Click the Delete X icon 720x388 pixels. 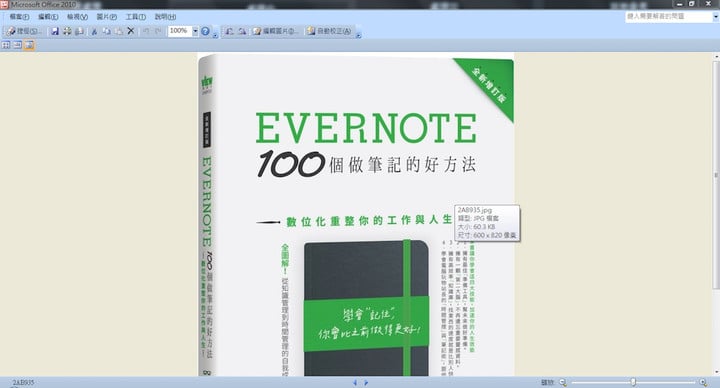coord(131,31)
